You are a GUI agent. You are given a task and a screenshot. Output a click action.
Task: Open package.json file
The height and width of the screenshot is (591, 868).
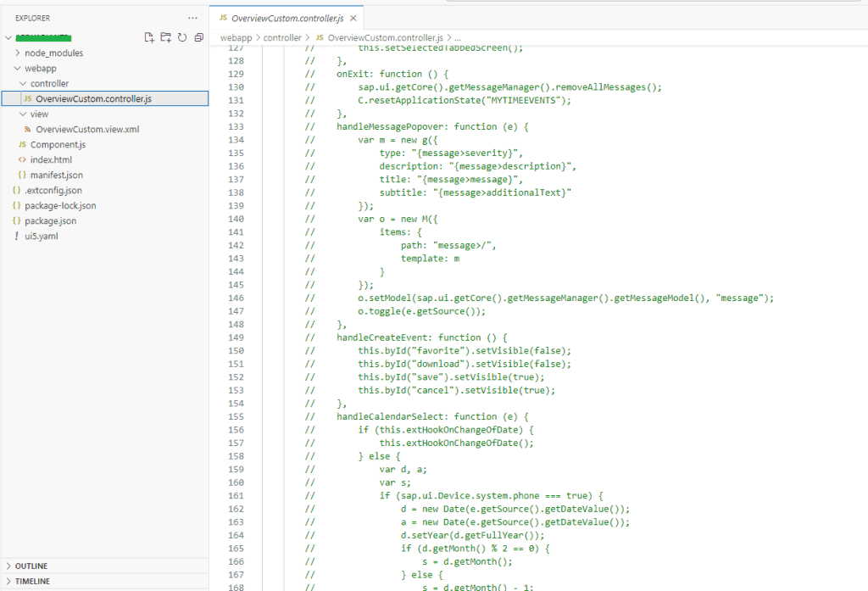pos(105,220)
